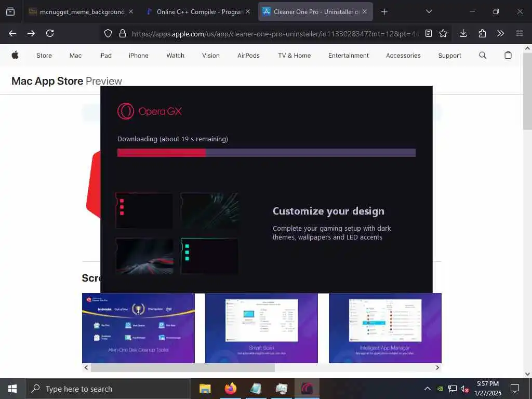
Task: Go forward with the forward arrow
Action: (x=31, y=33)
